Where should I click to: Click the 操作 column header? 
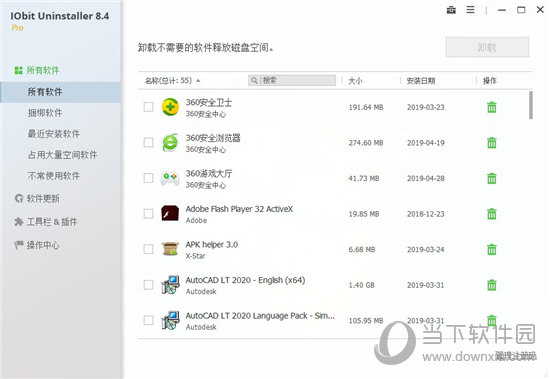tap(490, 81)
